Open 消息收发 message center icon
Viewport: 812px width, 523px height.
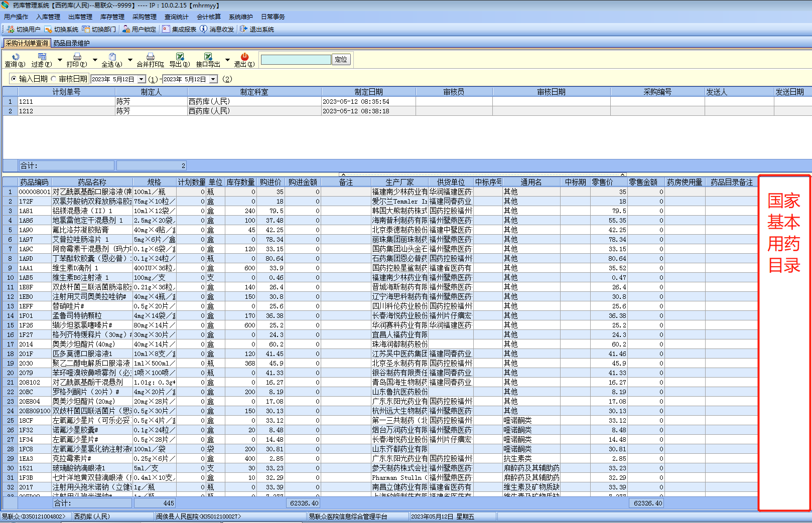click(204, 29)
